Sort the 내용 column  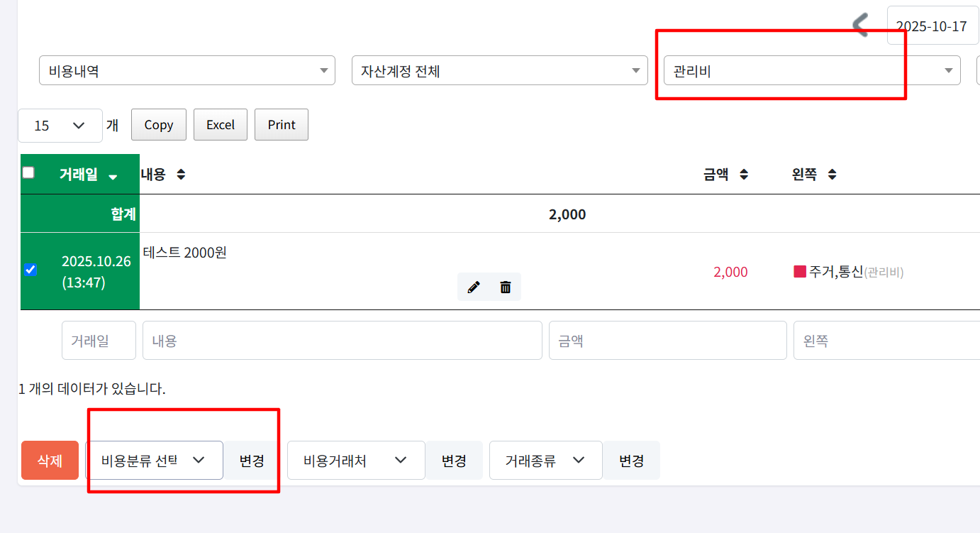tap(181, 175)
